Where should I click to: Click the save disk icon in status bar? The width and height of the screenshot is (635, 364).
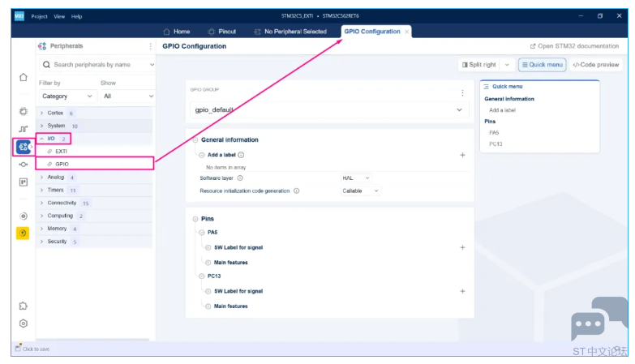tap(18, 349)
